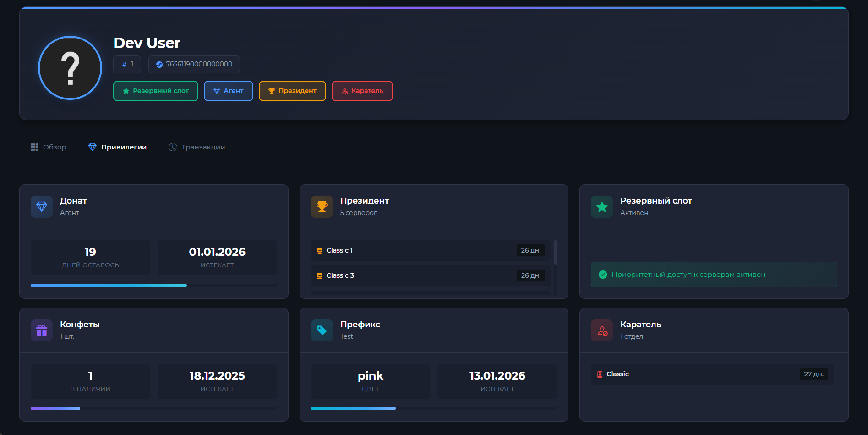Switch to the Транзакции tab

197,147
